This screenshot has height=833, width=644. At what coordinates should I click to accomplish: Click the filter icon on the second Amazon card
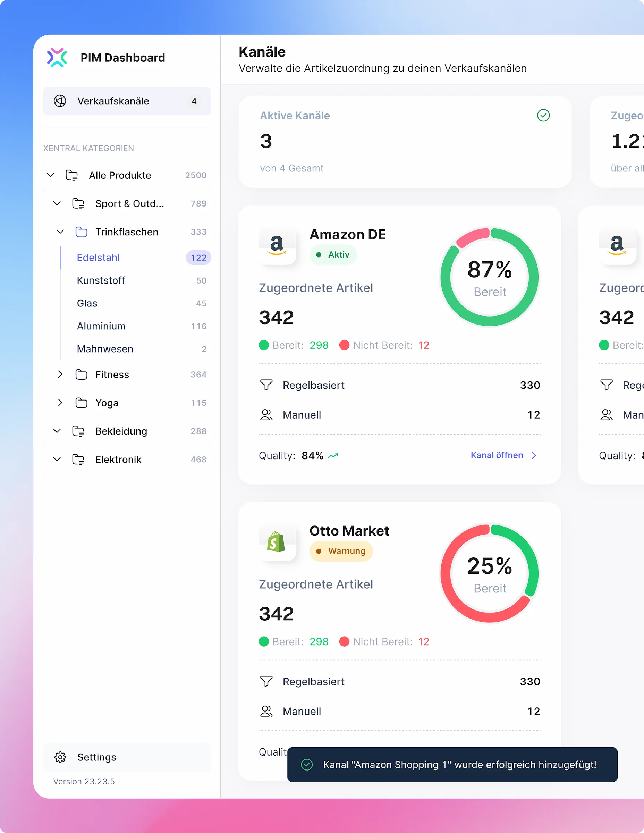pos(606,385)
